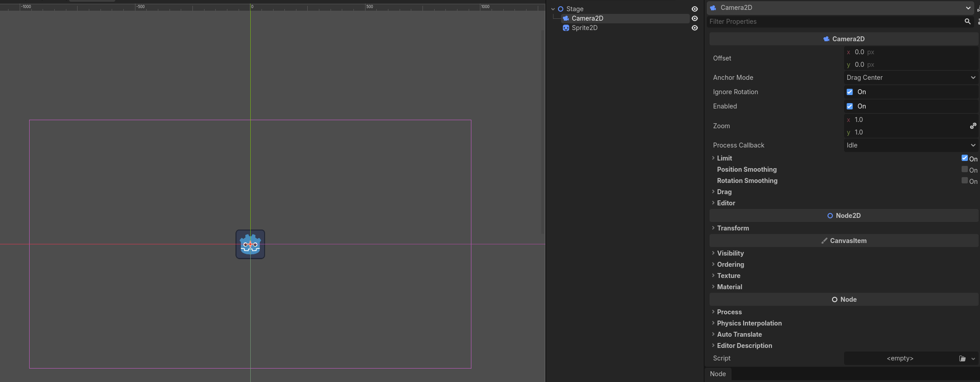Click the magnifier icon in Filter Properties
Viewport: 980px width, 382px height.
[x=967, y=22]
